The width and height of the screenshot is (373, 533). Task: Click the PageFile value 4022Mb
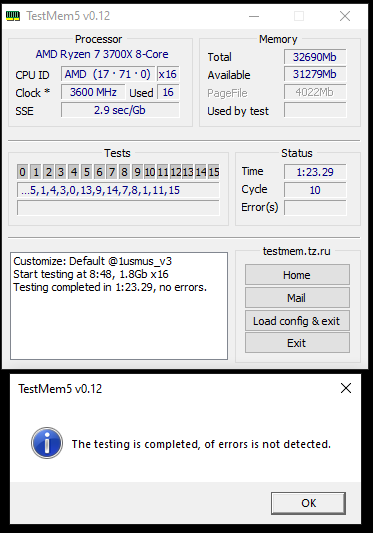(315, 92)
